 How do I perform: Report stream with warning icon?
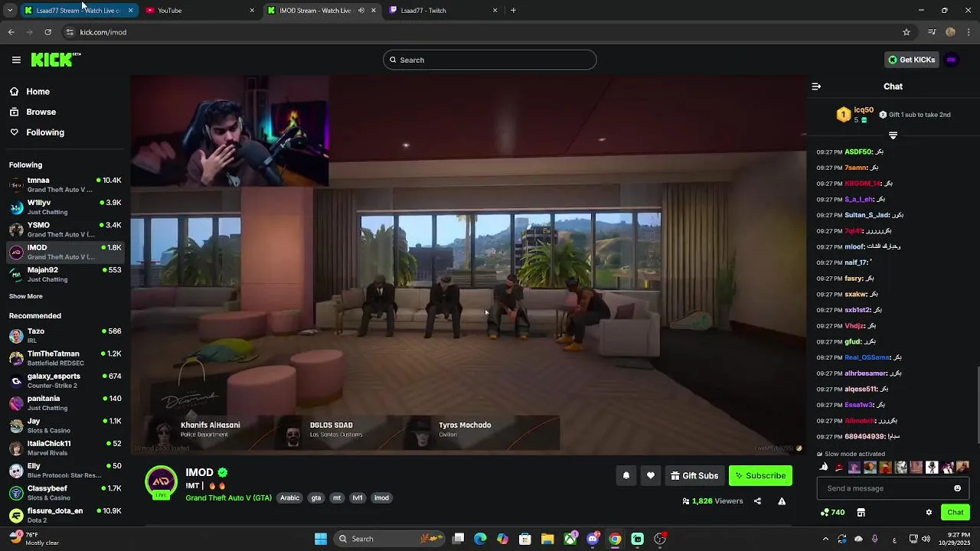(x=782, y=501)
